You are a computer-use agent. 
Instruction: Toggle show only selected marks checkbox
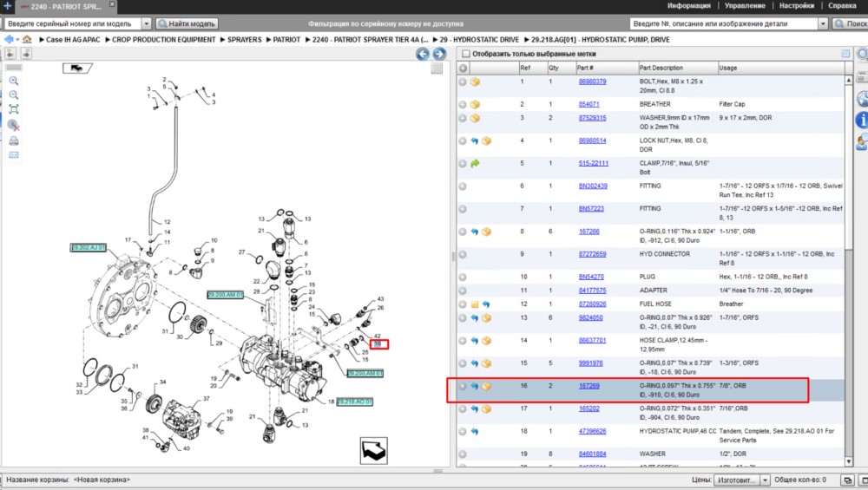pos(466,54)
